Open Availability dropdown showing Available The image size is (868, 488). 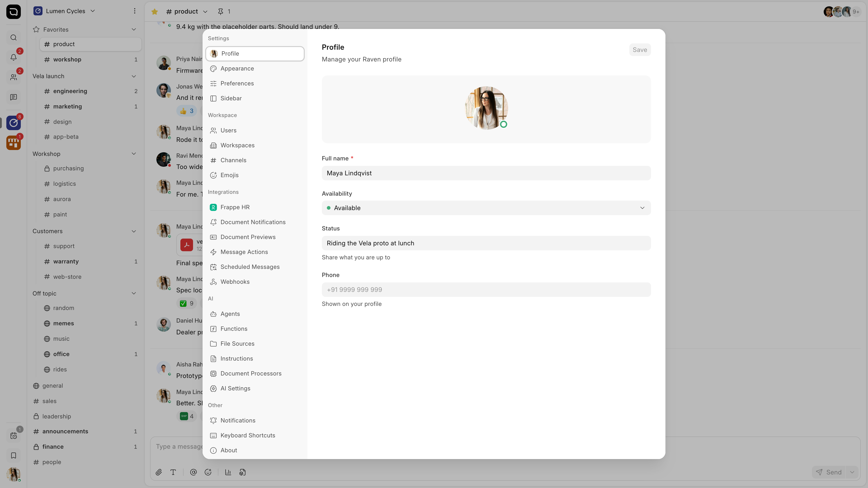486,208
